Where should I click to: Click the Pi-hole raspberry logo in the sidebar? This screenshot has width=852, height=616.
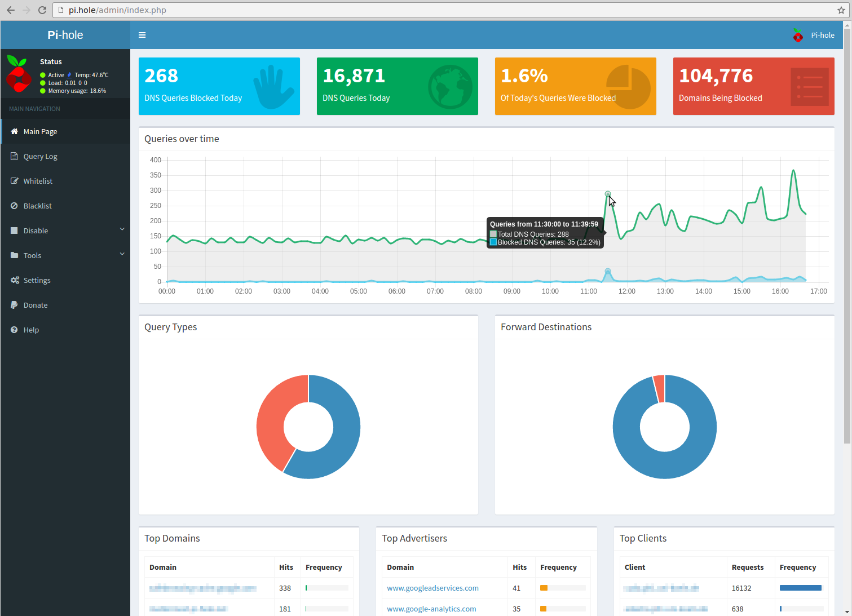coord(19,74)
